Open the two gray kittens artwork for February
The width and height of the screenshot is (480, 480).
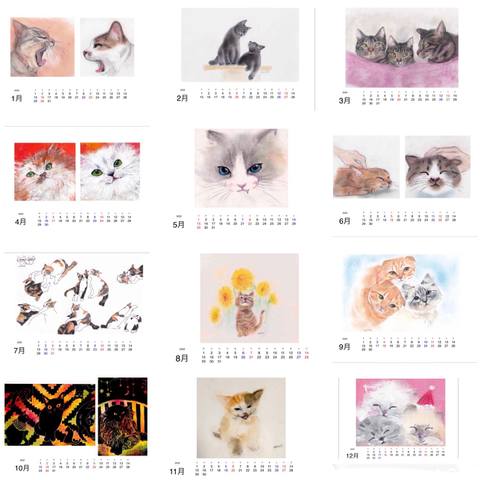pyautogui.click(x=240, y=45)
